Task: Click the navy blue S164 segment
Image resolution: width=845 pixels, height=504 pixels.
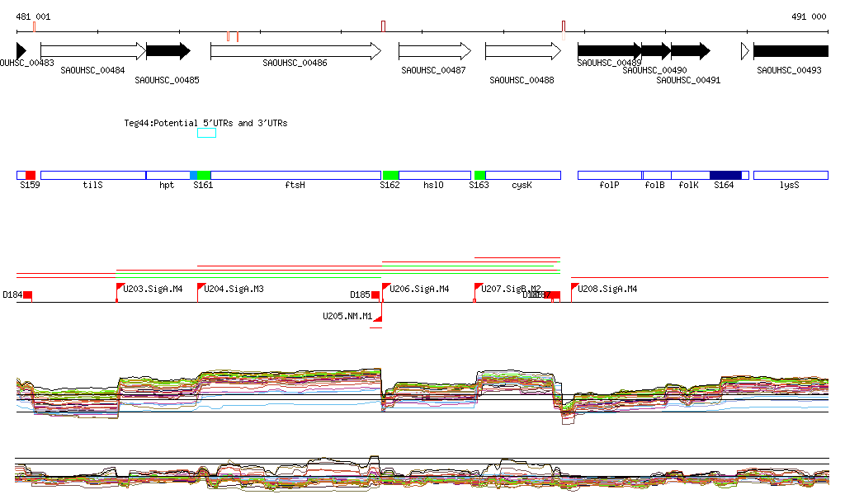Action: point(725,175)
